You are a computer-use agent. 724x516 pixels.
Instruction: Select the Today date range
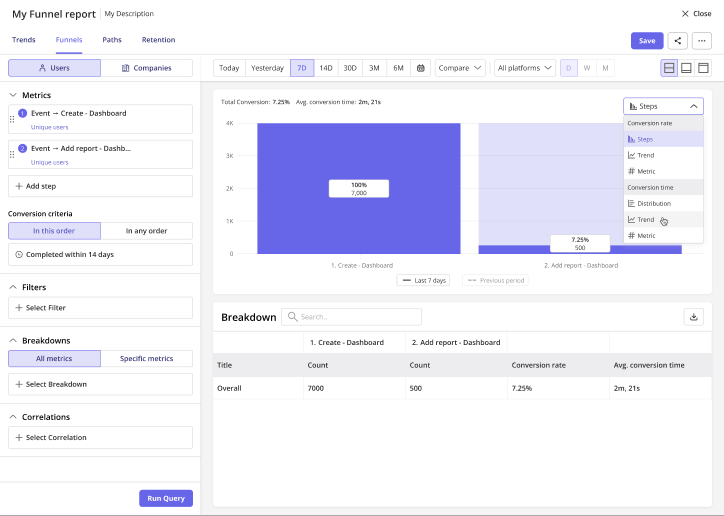point(229,68)
